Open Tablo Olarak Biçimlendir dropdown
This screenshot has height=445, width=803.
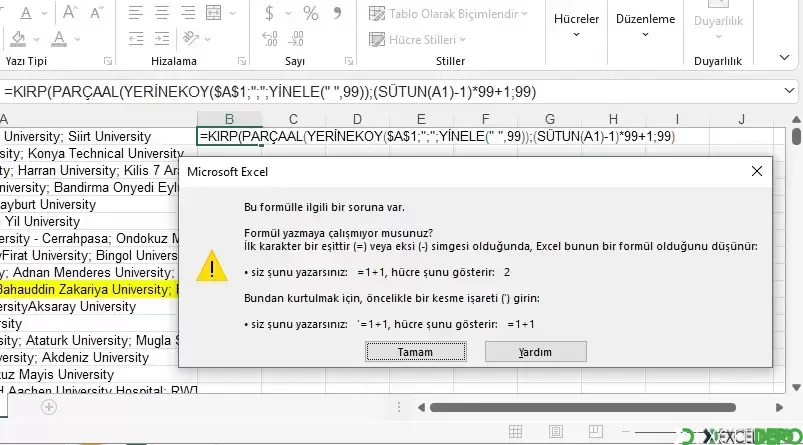[x=448, y=14]
